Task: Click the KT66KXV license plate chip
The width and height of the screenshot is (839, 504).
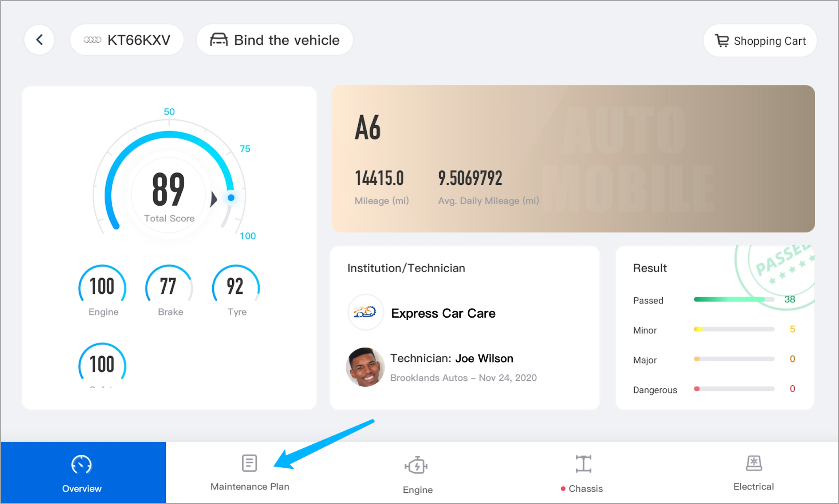Action: coord(127,40)
